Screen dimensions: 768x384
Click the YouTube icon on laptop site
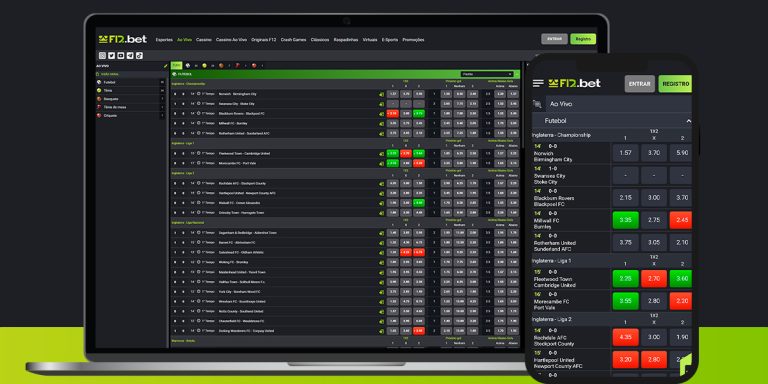point(120,56)
